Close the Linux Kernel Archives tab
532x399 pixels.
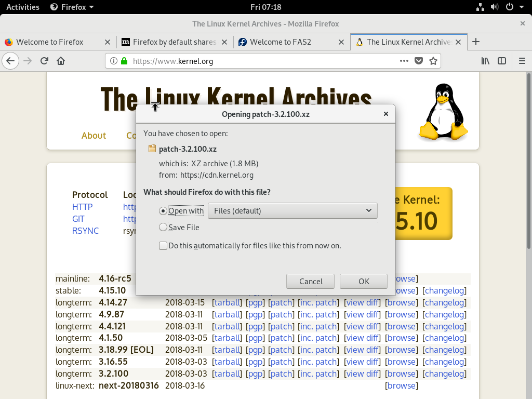[x=458, y=42]
